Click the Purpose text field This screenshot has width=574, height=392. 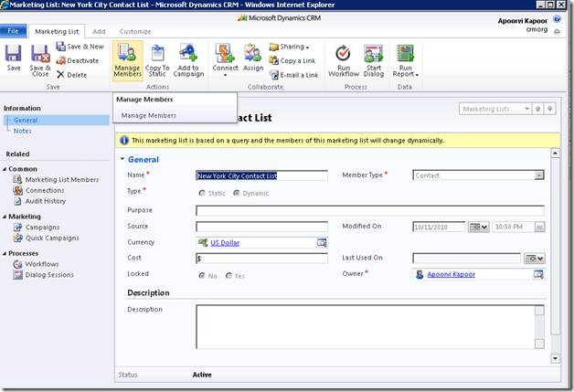(369, 210)
